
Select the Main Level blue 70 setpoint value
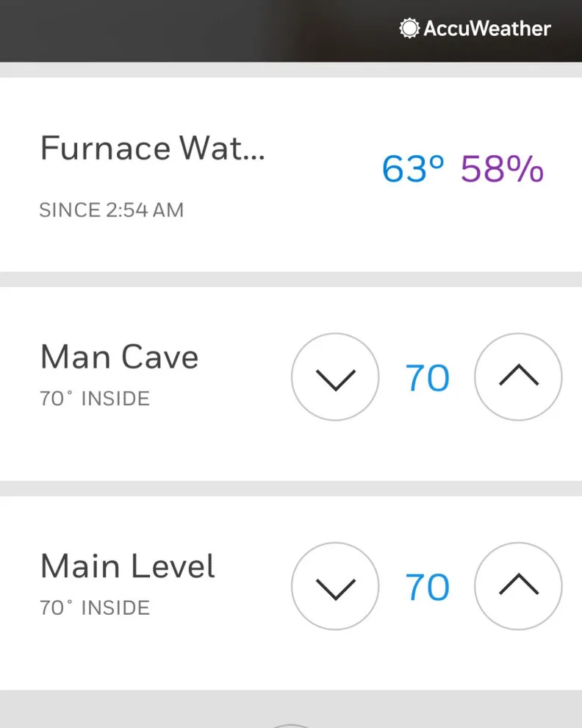[x=428, y=588]
